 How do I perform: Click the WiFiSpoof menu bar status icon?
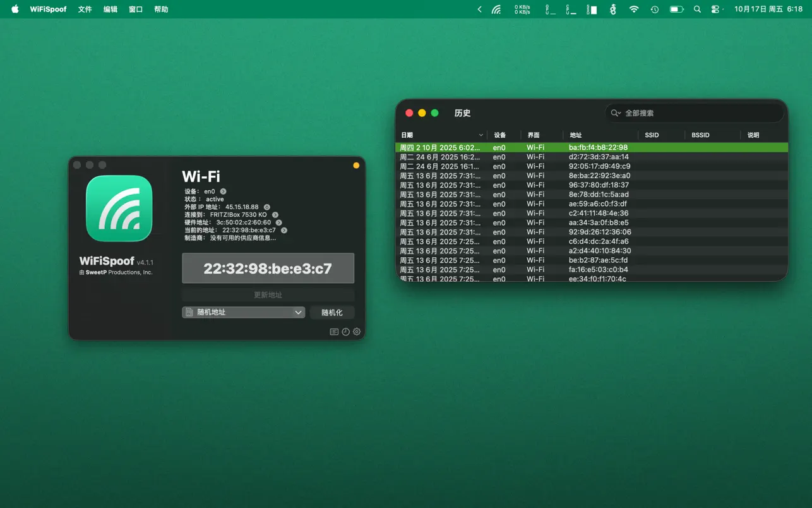click(496, 9)
